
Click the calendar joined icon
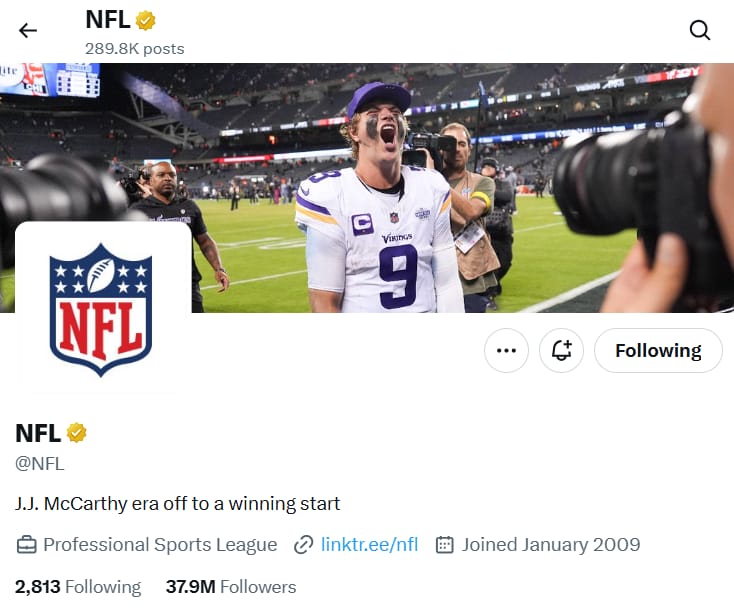click(x=445, y=545)
